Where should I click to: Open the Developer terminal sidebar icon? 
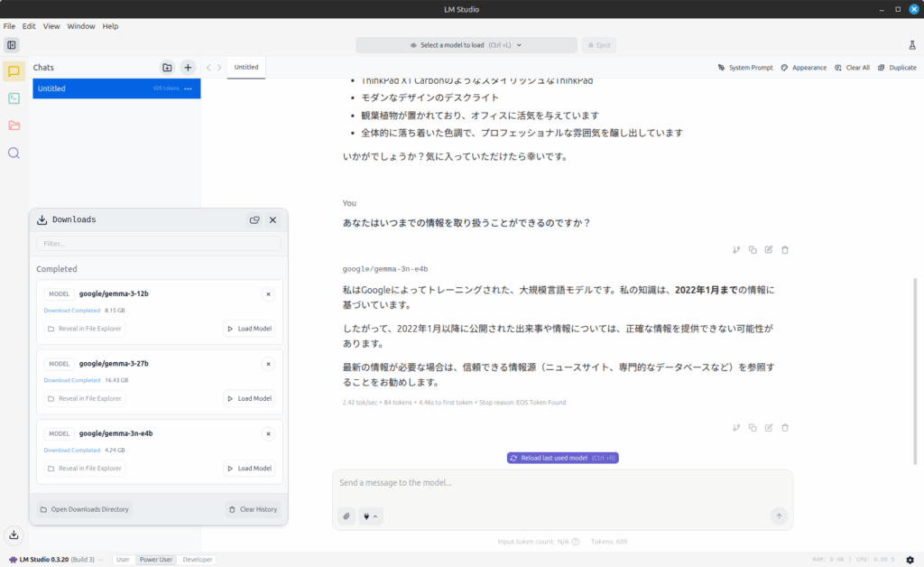[14, 98]
